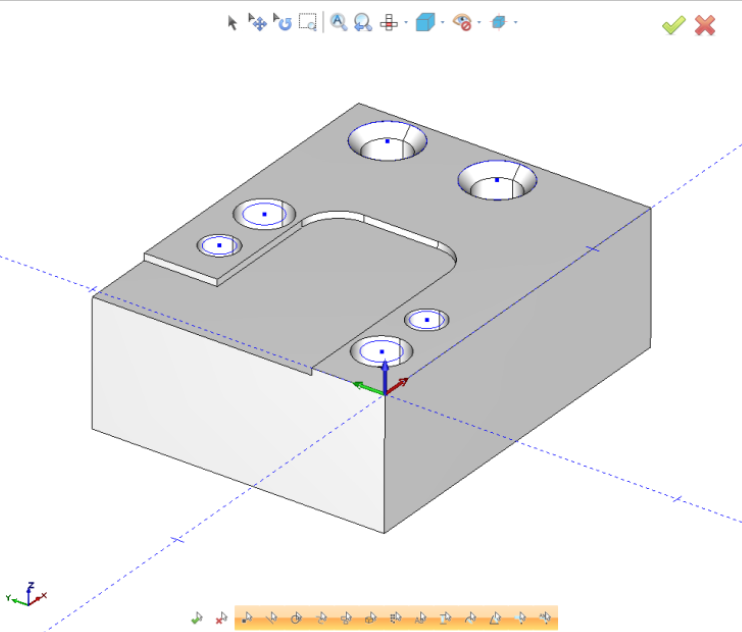The width and height of the screenshot is (742, 632).
Task: Enable the circle selection filter
Action: click(296, 618)
